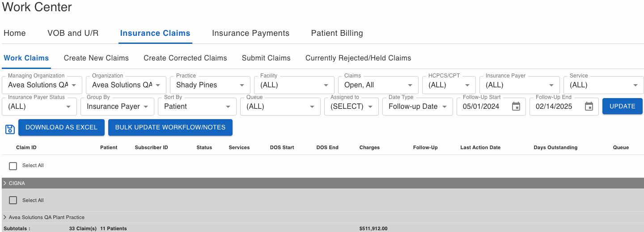Expand Avea Solutions QA Plant Practice row
644x232 pixels.
[x=5, y=217]
